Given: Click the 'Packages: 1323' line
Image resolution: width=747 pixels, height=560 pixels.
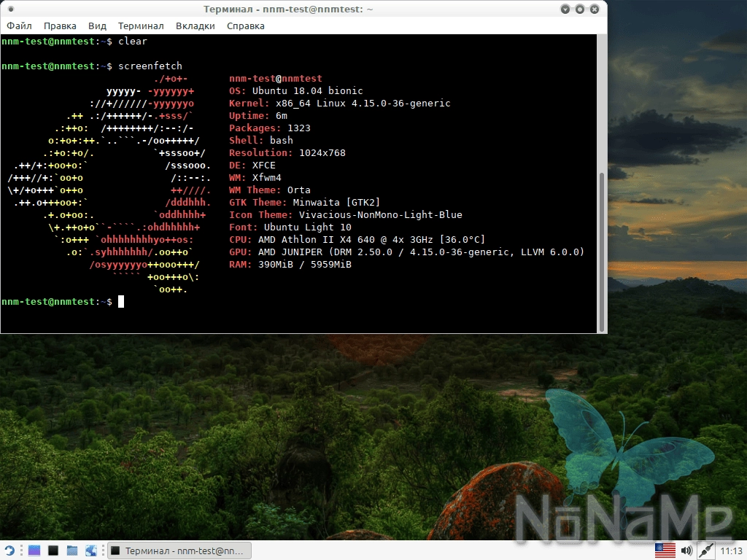Looking at the screenshot, I should 270,128.
